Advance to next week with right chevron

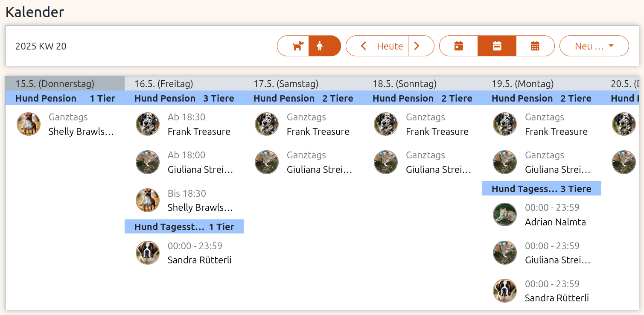click(417, 46)
